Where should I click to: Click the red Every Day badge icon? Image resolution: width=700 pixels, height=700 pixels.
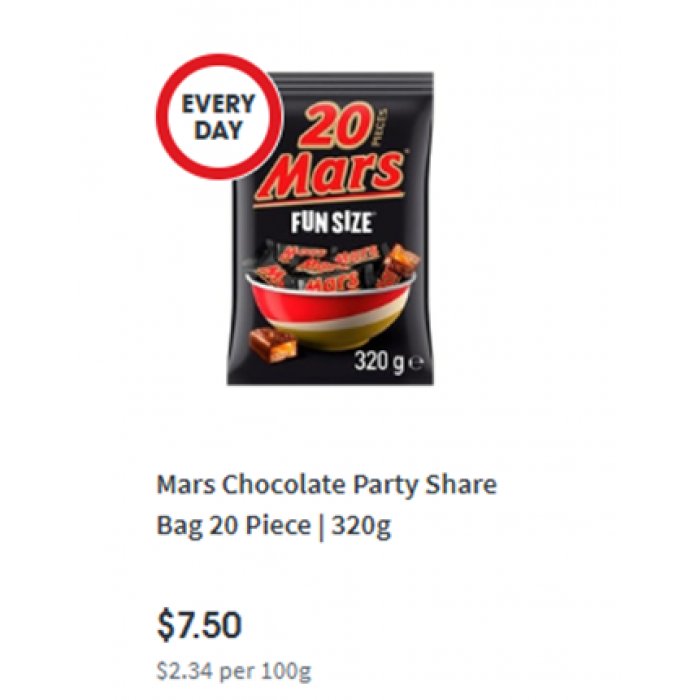point(219,117)
